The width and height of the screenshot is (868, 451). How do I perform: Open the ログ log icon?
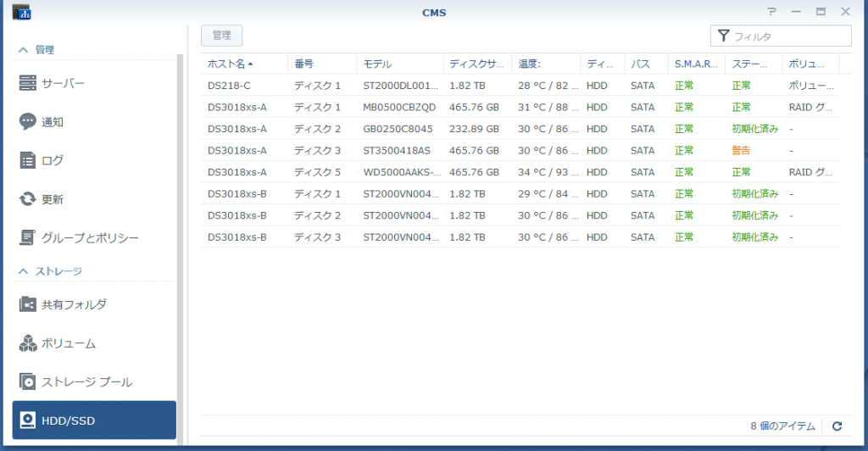pyautogui.click(x=27, y=160)
